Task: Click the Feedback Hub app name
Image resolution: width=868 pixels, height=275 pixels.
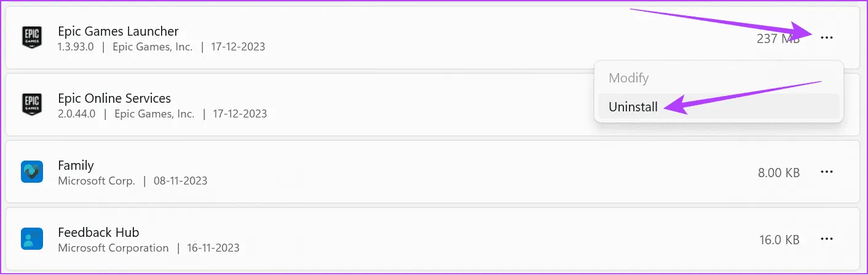Action: coord(98,233)
